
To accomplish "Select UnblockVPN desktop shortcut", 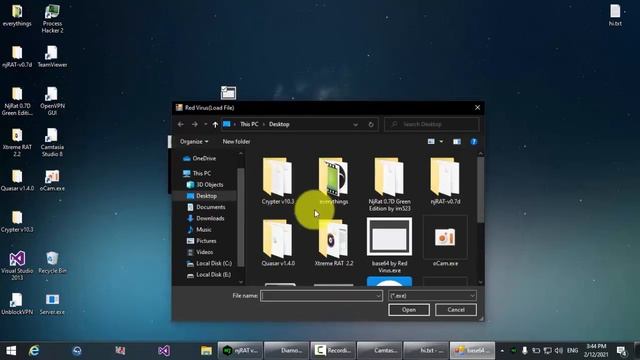I will tap(17, 304).
